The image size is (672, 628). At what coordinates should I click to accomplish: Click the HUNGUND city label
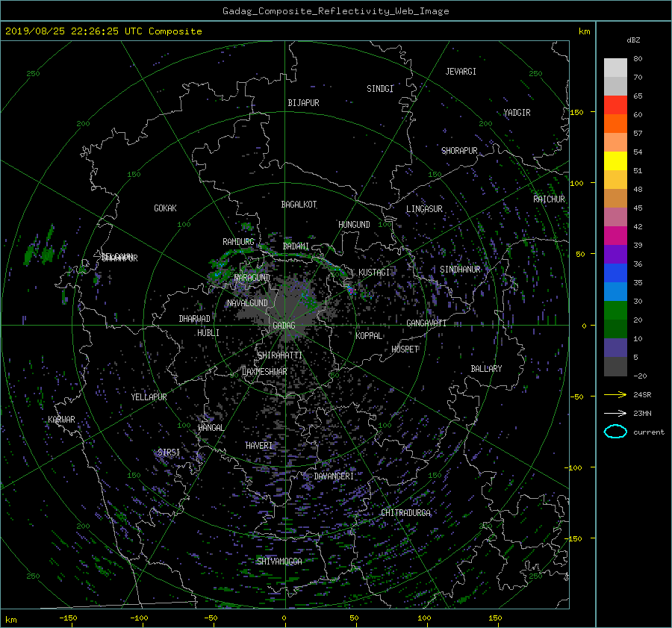point(354,225)
